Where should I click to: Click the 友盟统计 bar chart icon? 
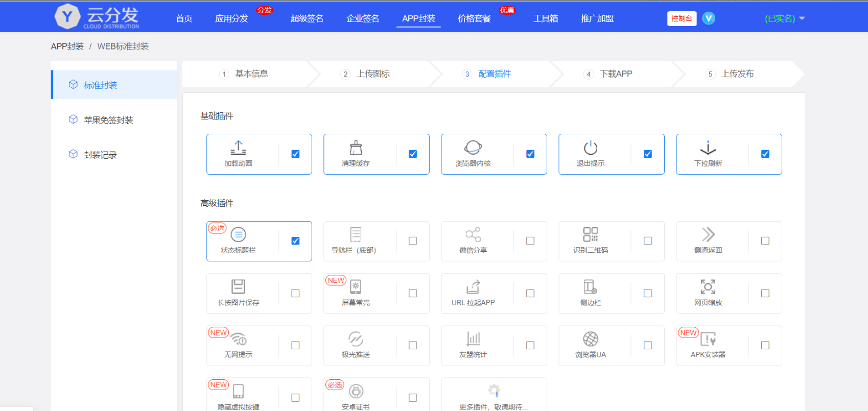coord(473,339)
